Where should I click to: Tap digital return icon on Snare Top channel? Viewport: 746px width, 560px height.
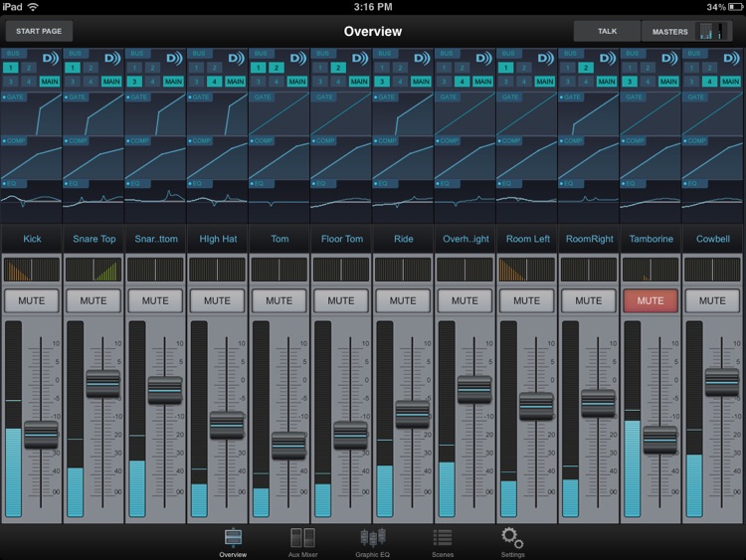tap(112, 58)
